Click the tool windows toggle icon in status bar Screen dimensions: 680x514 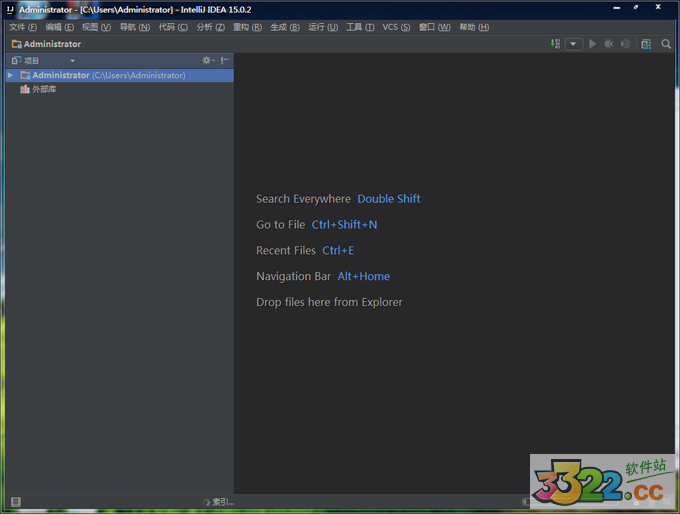(16, 502)
